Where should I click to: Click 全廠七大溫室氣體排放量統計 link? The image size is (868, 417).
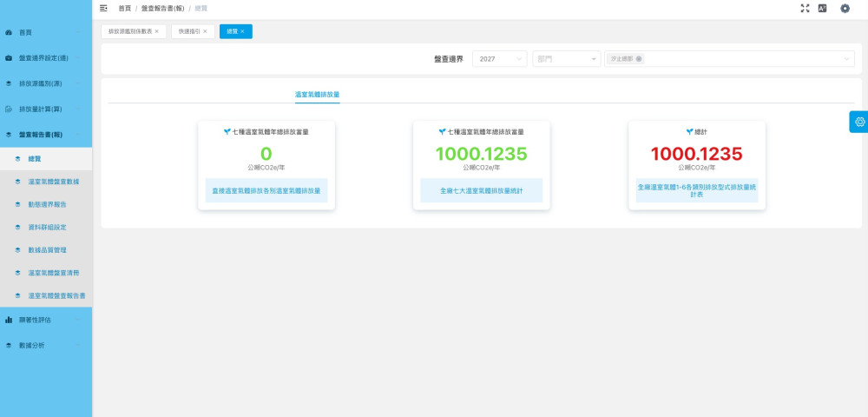point(481,190)
